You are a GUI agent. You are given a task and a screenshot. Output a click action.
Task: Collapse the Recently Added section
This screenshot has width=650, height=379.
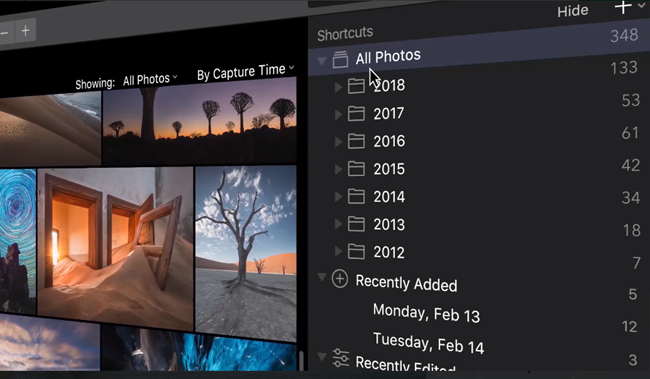[x=322, y=277]
